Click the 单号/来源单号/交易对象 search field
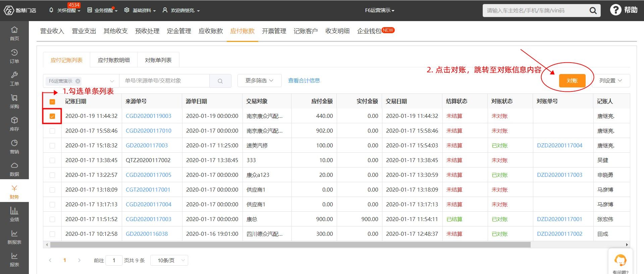Screen dimensions: 644x274 click(x=164, y=81)
